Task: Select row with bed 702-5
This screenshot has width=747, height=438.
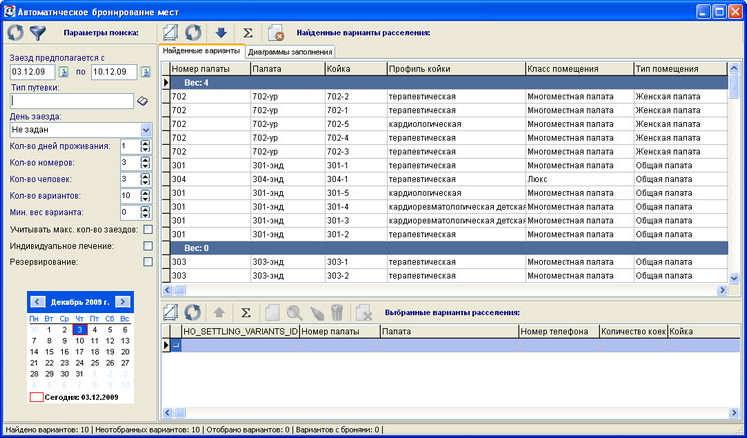Action: [449, 124]
